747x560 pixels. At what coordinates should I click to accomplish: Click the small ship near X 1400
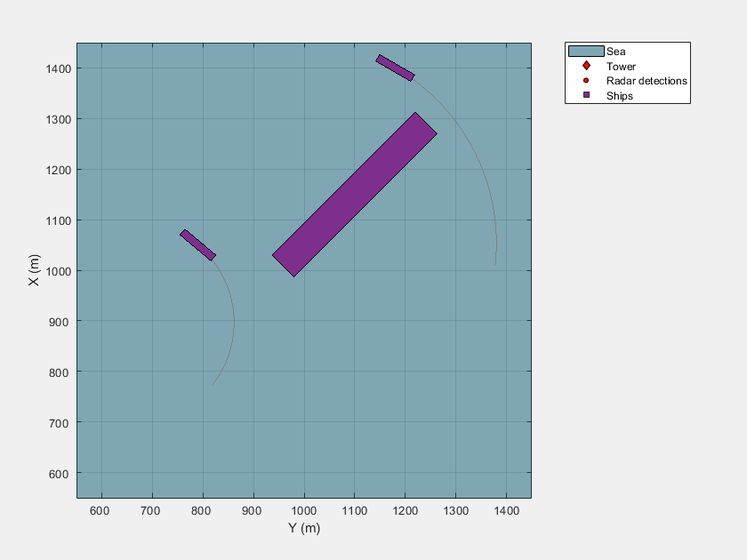(395, 68)
